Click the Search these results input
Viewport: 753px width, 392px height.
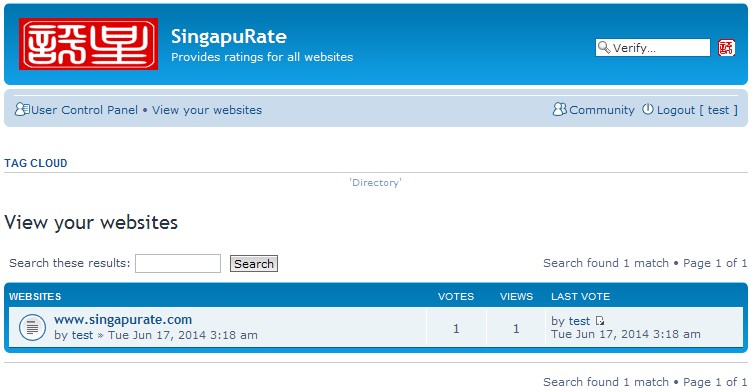pyautogui.click(x=178, y=263)
